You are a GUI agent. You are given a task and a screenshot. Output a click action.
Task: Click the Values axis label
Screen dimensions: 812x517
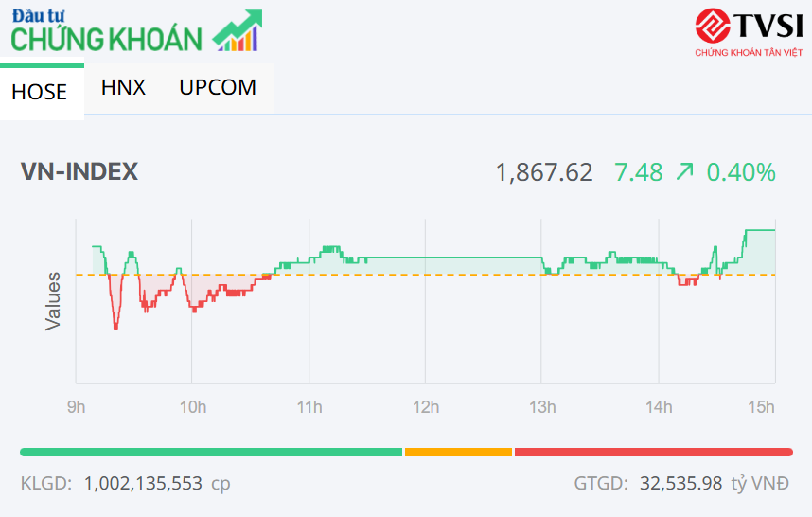(54, 301)
